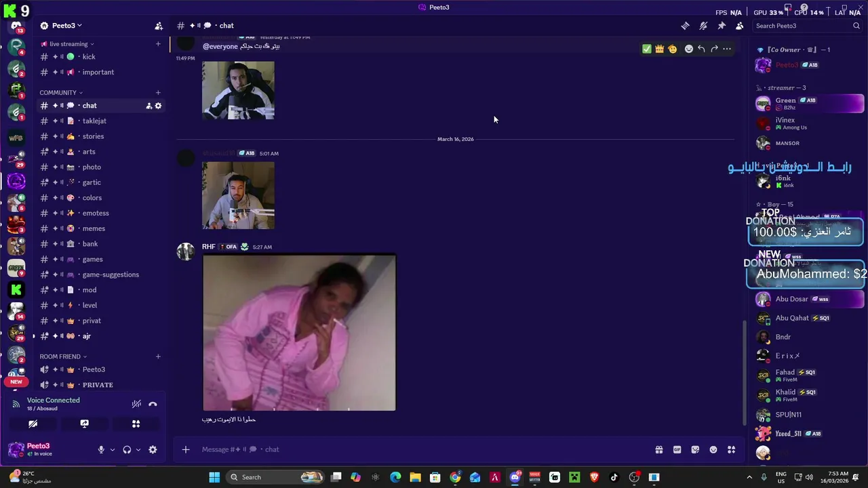The width and height of the screenshot is (868, 488).
Task: Open headphones output options dropdown arrow
Action: point(138,449)
